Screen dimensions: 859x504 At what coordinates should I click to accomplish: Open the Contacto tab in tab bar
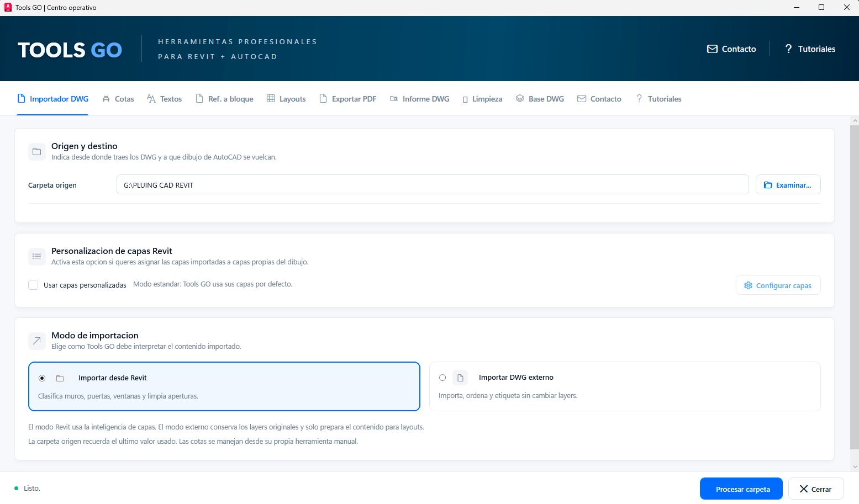pos(599,99)
